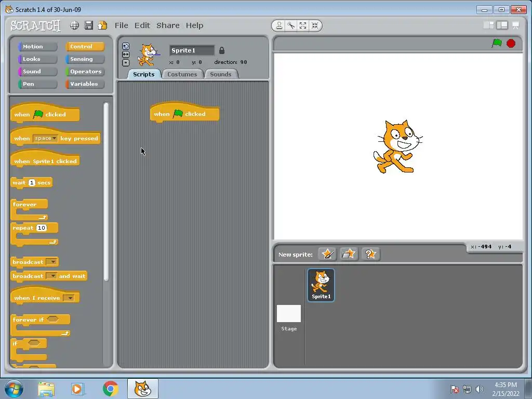Switch to the Sounds tab
The height and width of the screenshot is (399, 532).
(220, 74)
